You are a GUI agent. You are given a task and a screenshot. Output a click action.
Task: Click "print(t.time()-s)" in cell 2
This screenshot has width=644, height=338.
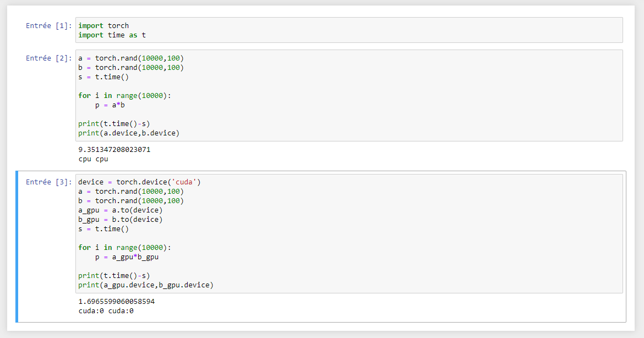(114, 124)
